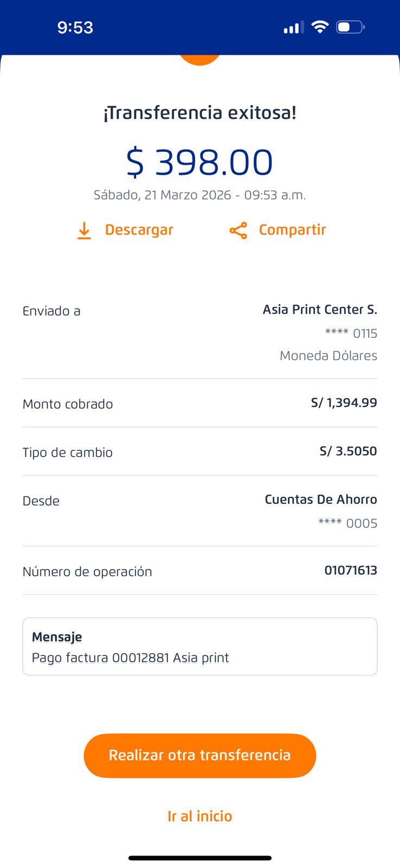This screenshot has width=400, height=868.
Task: Tap the Wi-Fi status icon
Action: (320, 27)
